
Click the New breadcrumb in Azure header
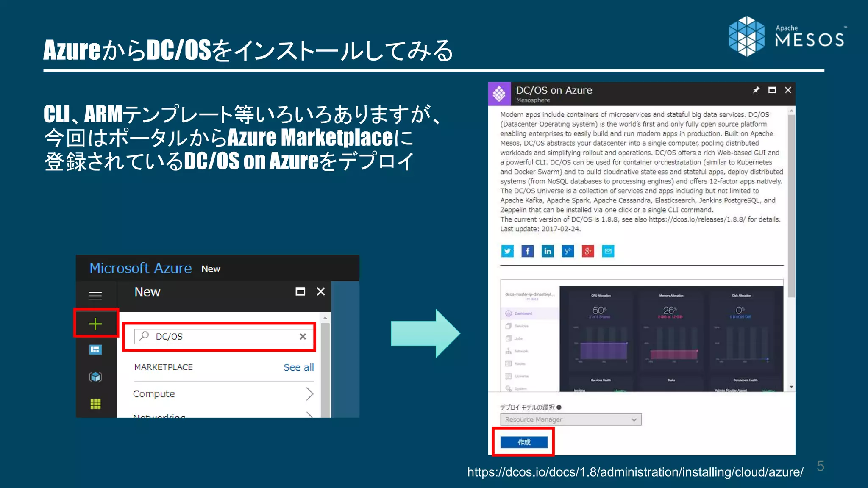coord(211,269)
